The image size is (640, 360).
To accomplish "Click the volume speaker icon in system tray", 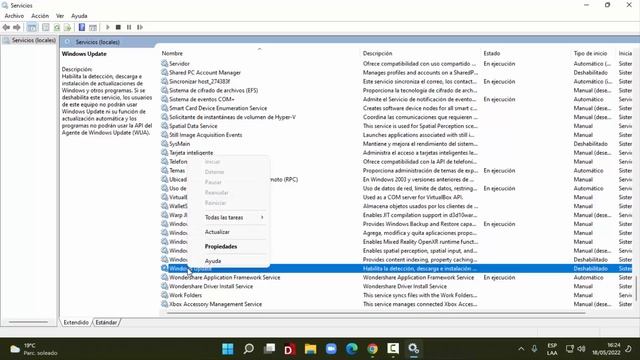I will (582, 349).
